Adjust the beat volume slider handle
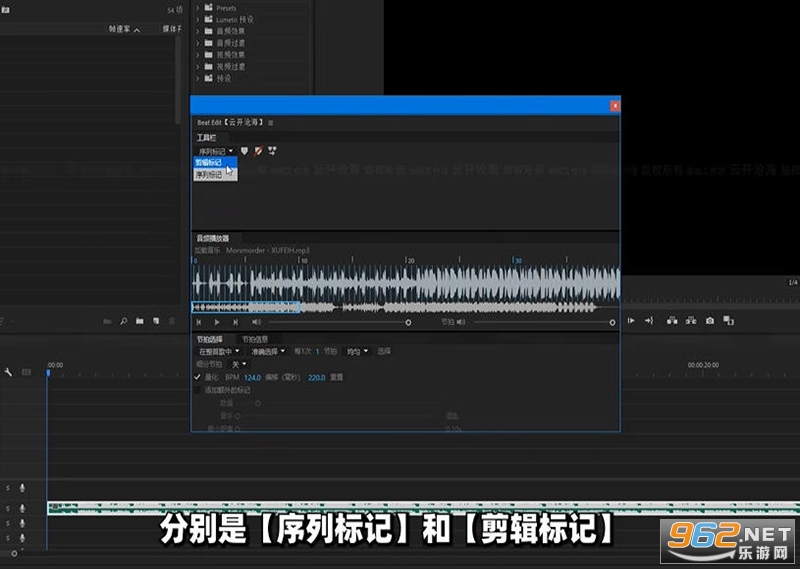The image size is (800, 569). pyautogui.click(x=612, y=323)
